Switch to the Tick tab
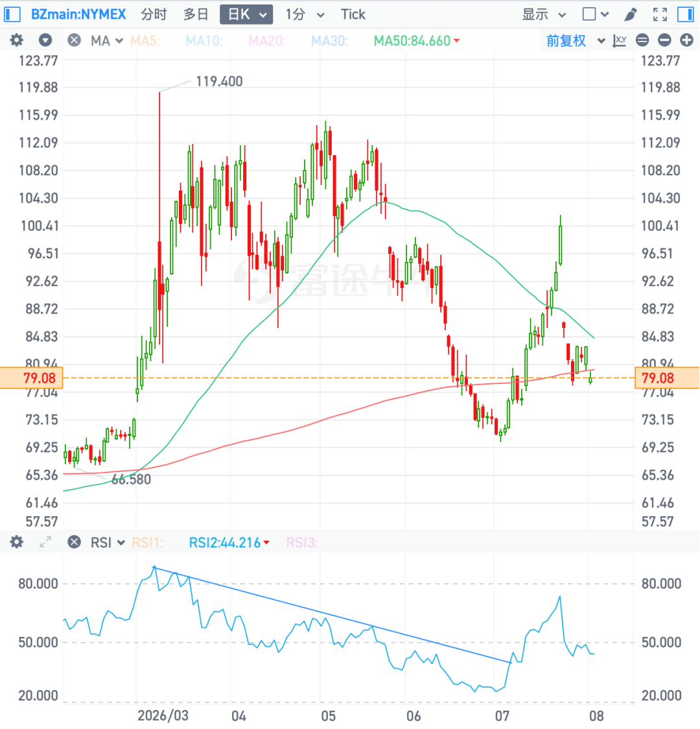This screenshot has width=700, height=729. coord(353,14)
